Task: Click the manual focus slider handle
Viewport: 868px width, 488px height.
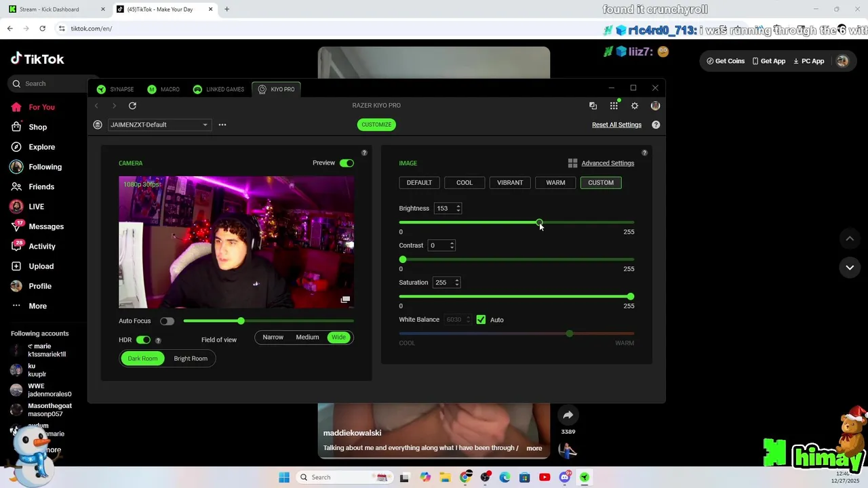Action: coord(241,321)
